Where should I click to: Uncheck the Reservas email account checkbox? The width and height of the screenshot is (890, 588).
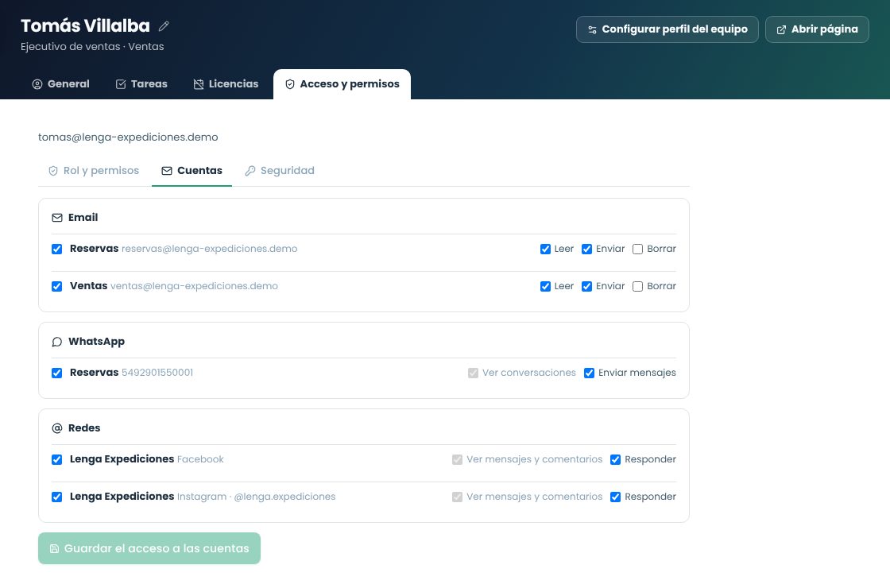coord(56,250)
